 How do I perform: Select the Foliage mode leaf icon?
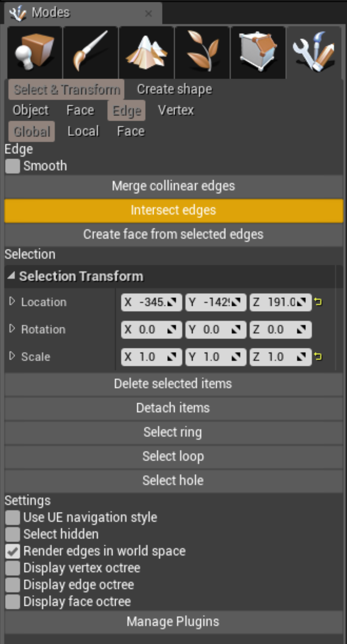pyautogui.click(x=202, y=52)
